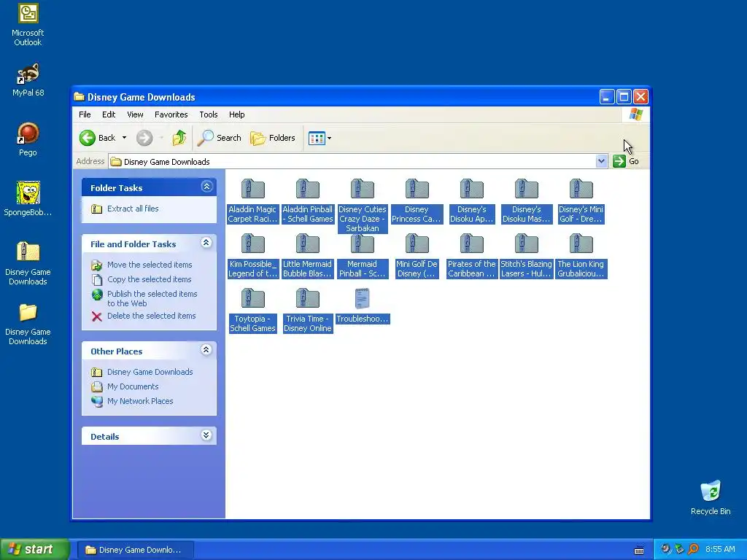
Task: Click Move the selected items
Action: tap(142, 265)
